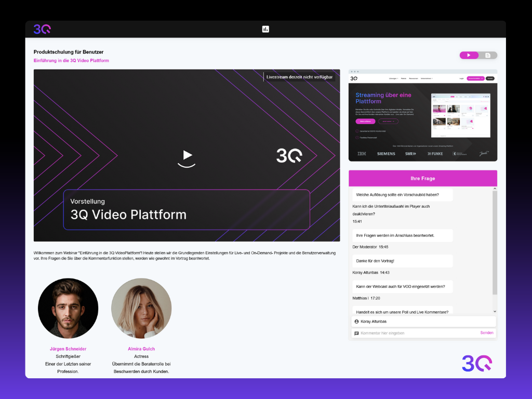Send the comment with Senden

(x=486, y=333)
